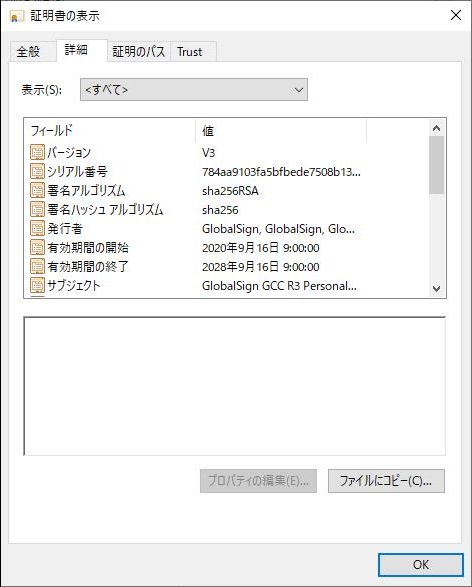
Task: Click the sha256 hash algorithm value
Action: click(220, 210)
